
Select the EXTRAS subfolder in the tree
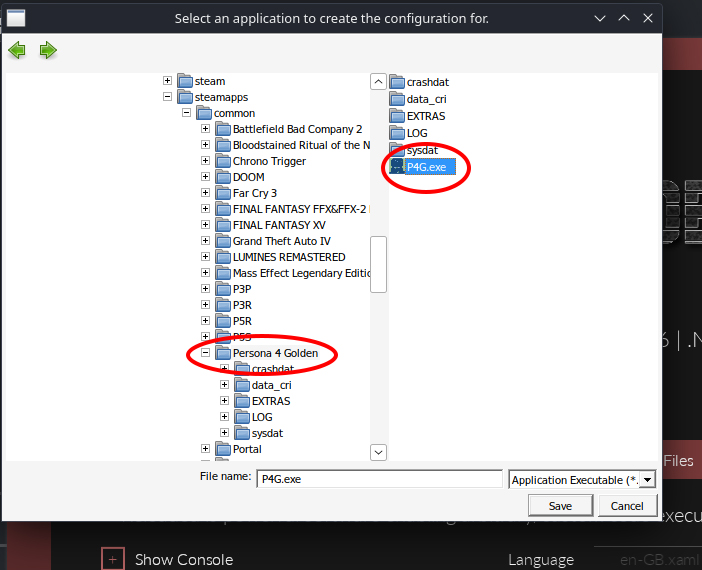(x=271, y=401)
